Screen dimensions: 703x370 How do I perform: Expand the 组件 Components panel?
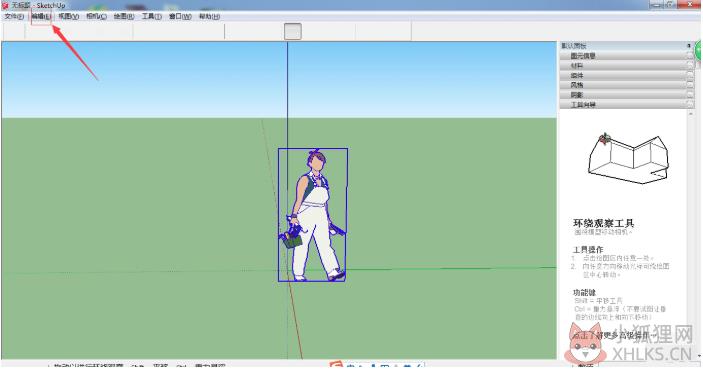[626, 76]
